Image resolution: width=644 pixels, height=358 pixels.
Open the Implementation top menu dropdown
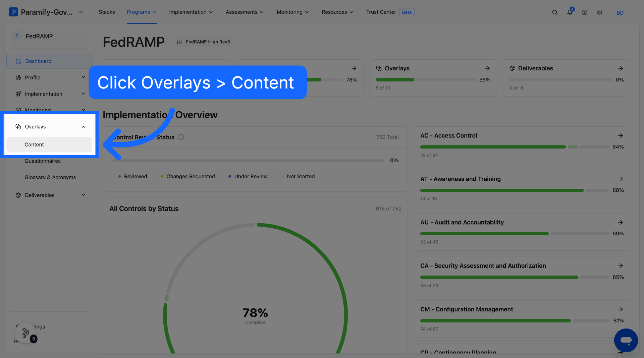(x=191, y=12)
